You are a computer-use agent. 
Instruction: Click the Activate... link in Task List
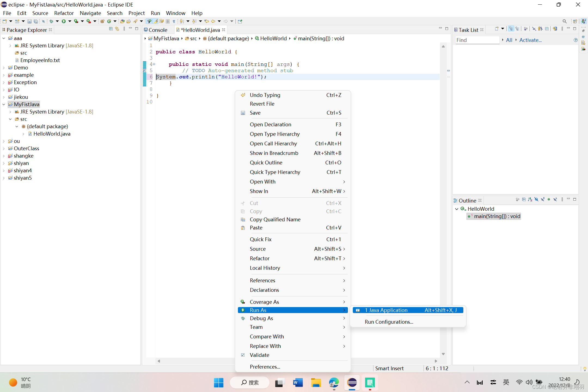tap(530, 40)
